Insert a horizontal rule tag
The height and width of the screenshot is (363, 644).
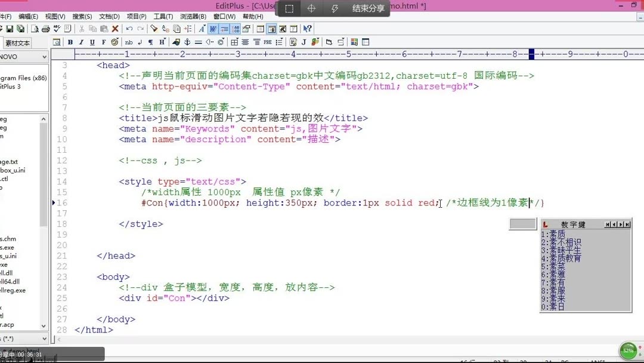[198, 42]
